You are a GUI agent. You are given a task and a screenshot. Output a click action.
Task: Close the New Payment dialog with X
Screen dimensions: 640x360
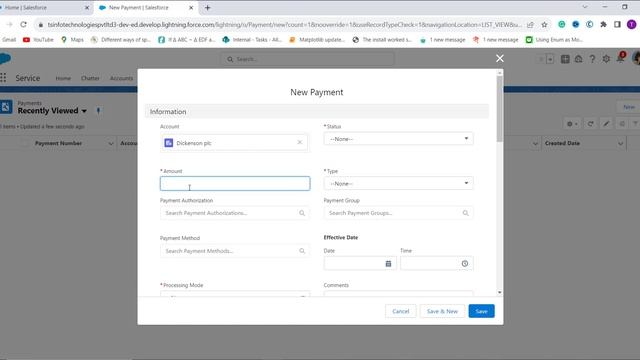[500, 58]
